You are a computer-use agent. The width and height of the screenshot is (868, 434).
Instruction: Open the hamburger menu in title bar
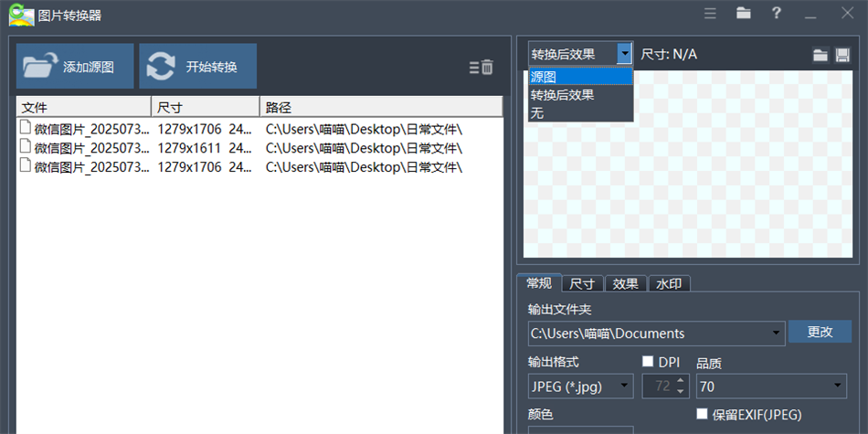(x=710, y=14)
